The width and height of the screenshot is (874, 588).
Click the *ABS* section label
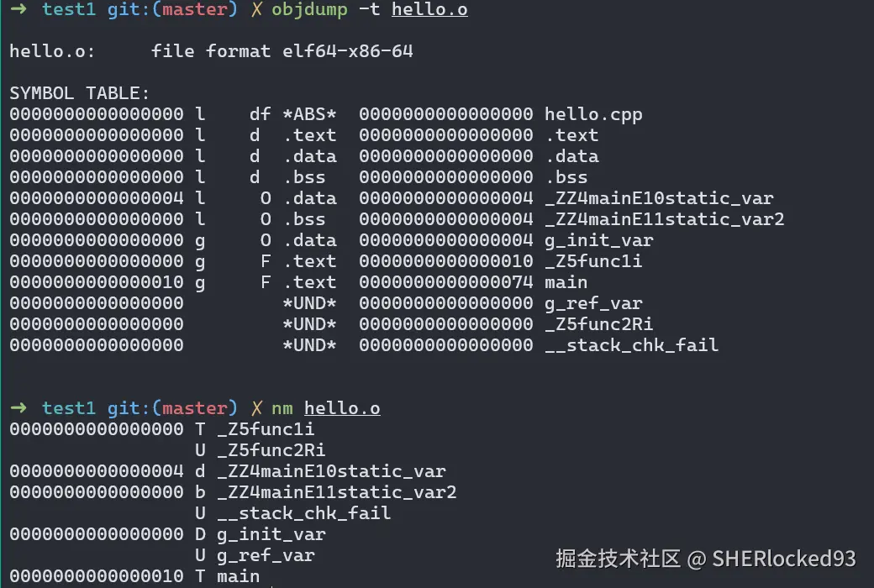(309, 114)
